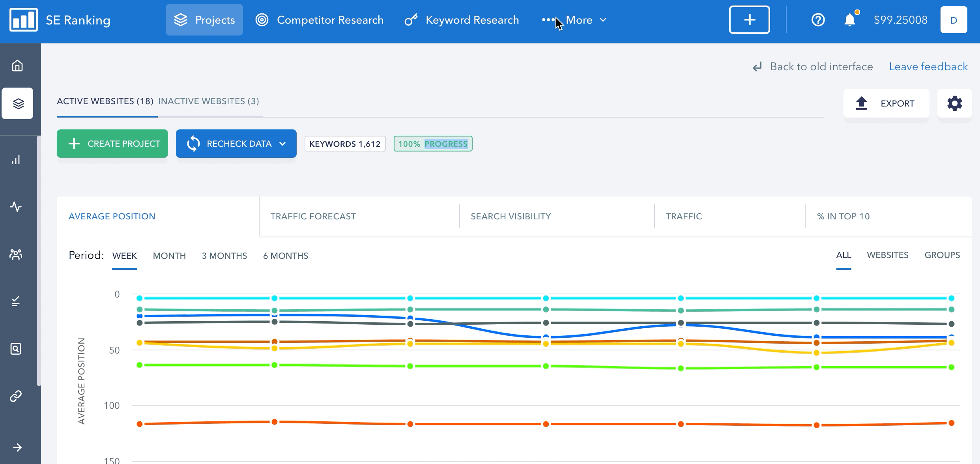Click the bar chart rankings sidebar icon
The width and height of the screenshot is (980, 464).
(x=16, y=160)
